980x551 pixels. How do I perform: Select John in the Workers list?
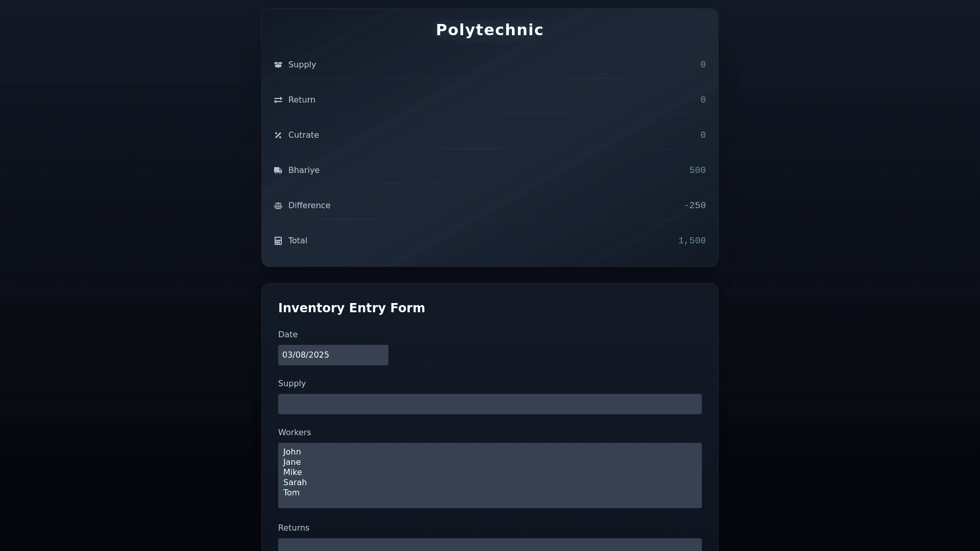click(x=292, y=452)
